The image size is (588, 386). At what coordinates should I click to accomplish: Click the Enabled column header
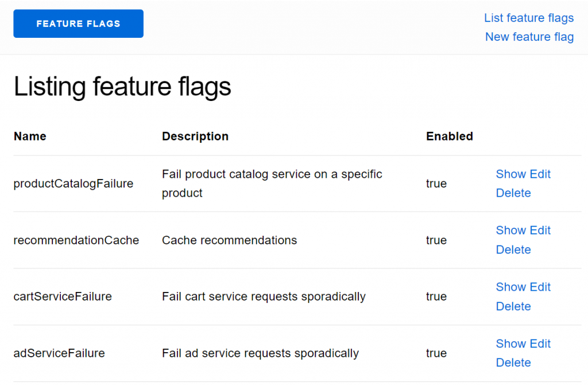449,137
